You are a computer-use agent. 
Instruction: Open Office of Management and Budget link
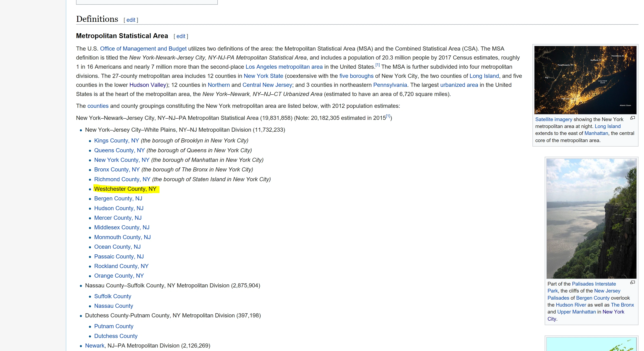[143, 49]
